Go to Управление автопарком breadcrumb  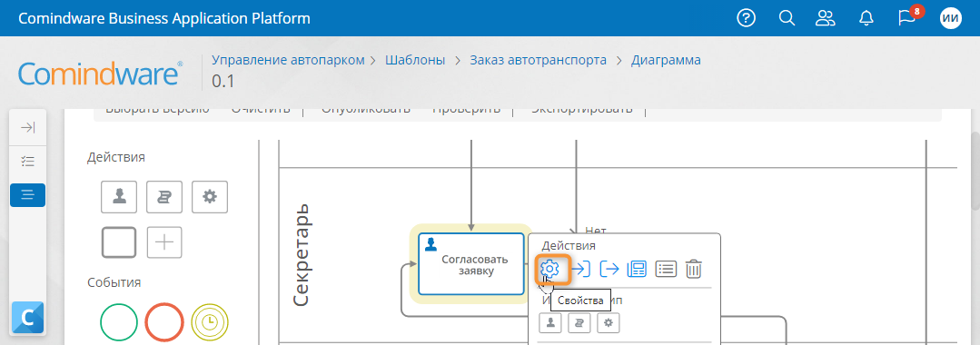pos(288,60)
